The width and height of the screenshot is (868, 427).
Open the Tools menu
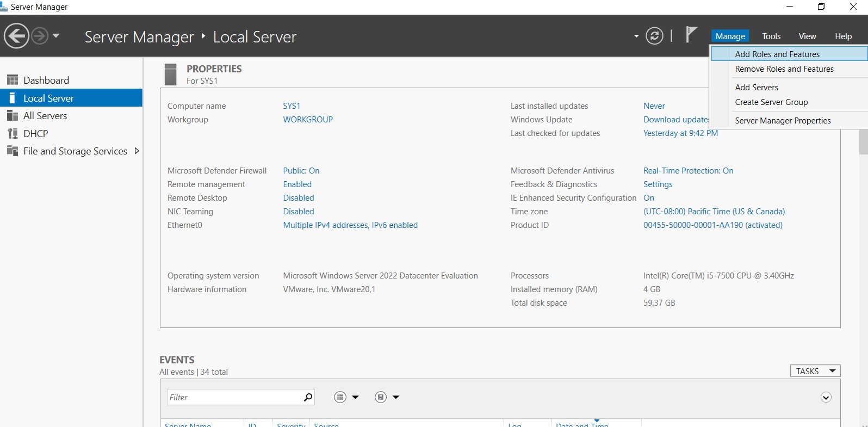pyautogui.click(x=771, y=36)
